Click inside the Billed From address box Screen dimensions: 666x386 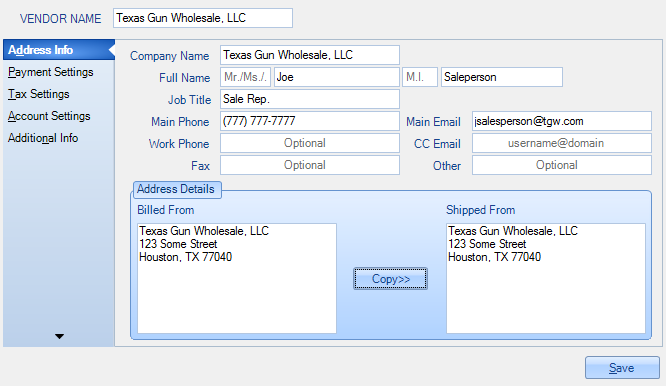[x=237, y=278]
